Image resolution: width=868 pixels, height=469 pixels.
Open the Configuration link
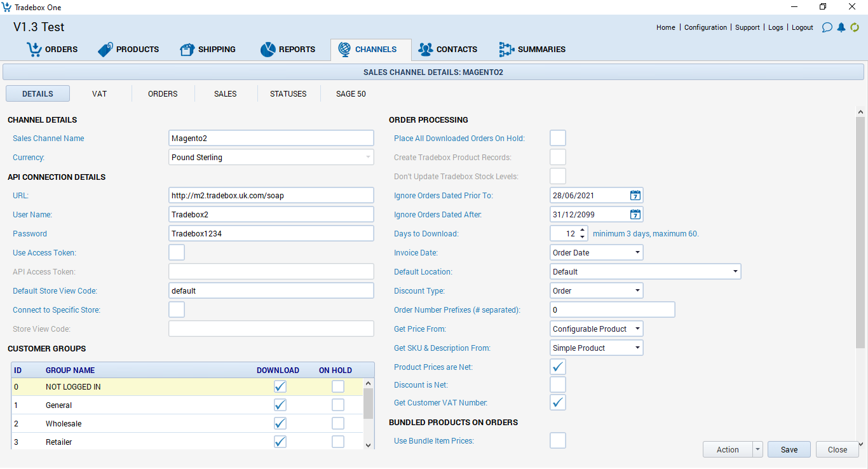[705, 27]
